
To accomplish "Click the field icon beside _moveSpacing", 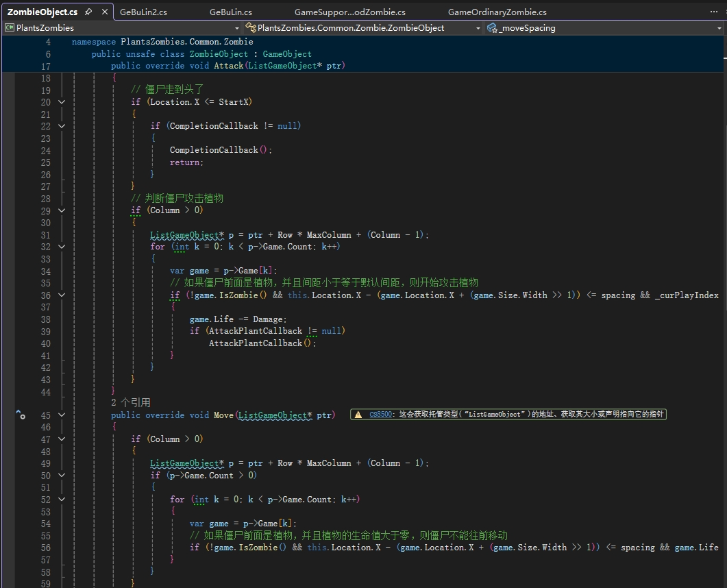I will pyautogui.click(x=493, y=28).
